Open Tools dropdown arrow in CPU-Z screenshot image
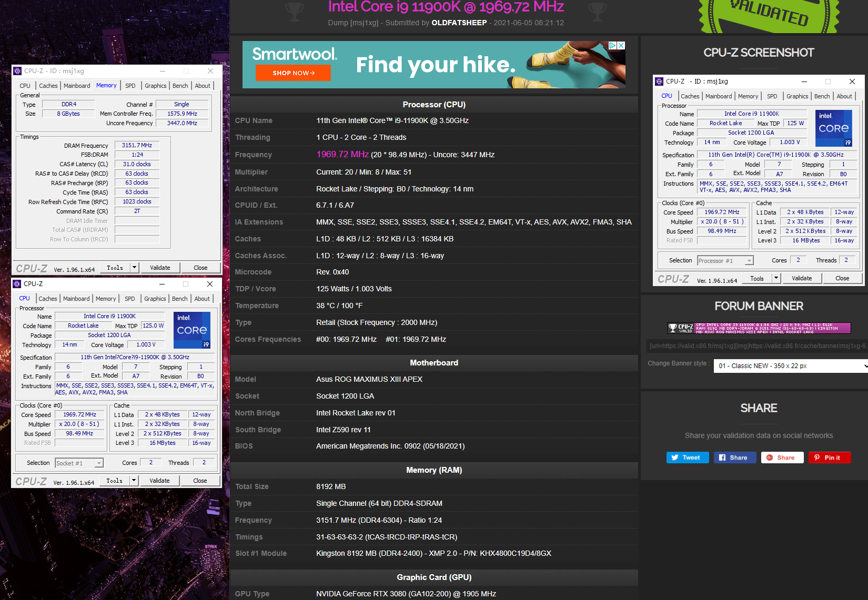The image size is (868, 600). click(x=776, y=278)
